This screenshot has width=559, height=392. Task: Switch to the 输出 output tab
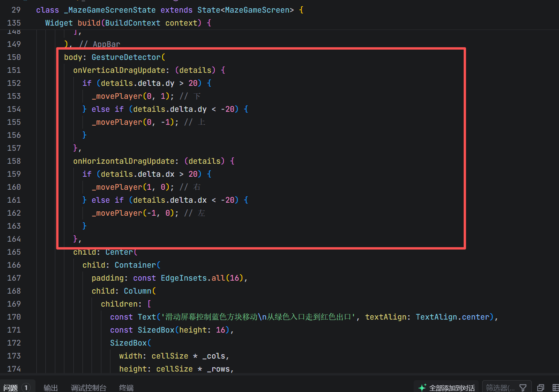[x=50, y=388]
